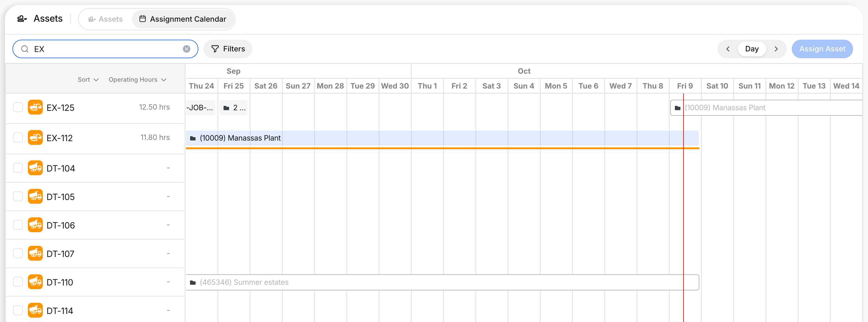Check the DT-106 row checkbox
The height and width of the screenshot is (322, 868).
pos(18,225)
